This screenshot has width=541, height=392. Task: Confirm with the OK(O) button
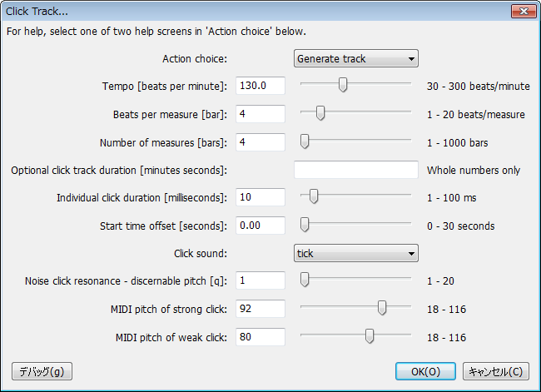pyautogui.click(x=425, y=371)
